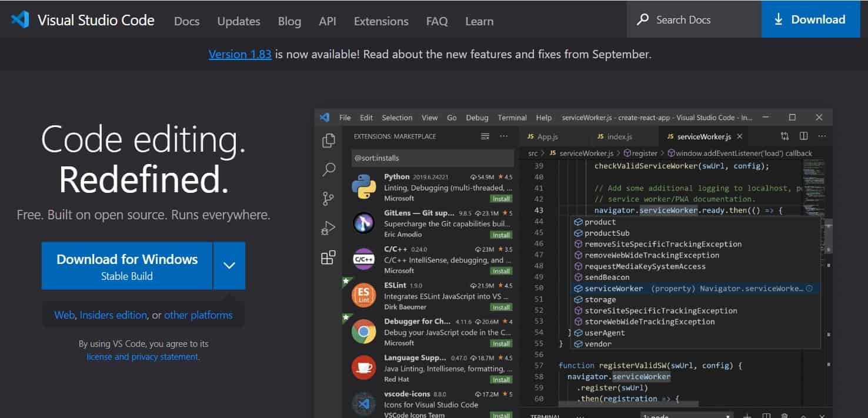The height and width of the screenshot is (418, 868).
Task: Open the editor more actions ellipsis
Action: [x=822, y=136]
